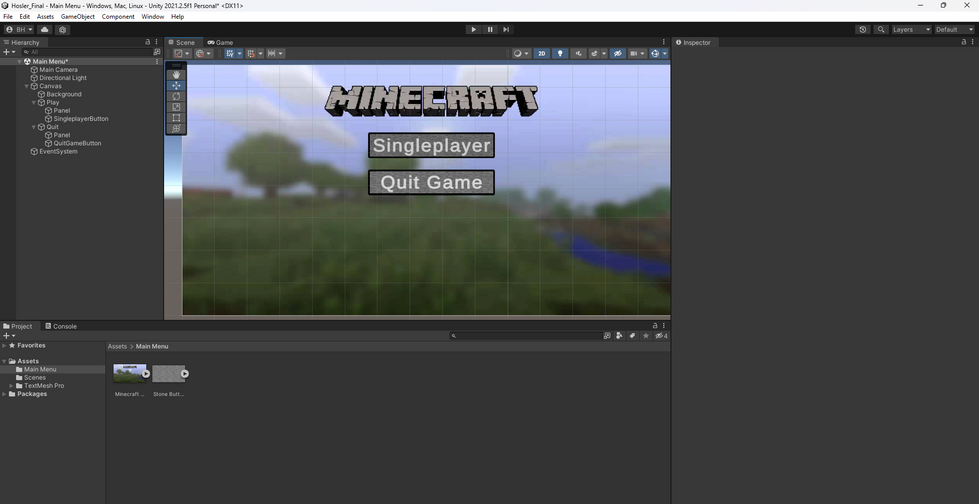Collapse the Quit object node
The width and height of the screenshot is (979, 504).
(x=34, y=127)
